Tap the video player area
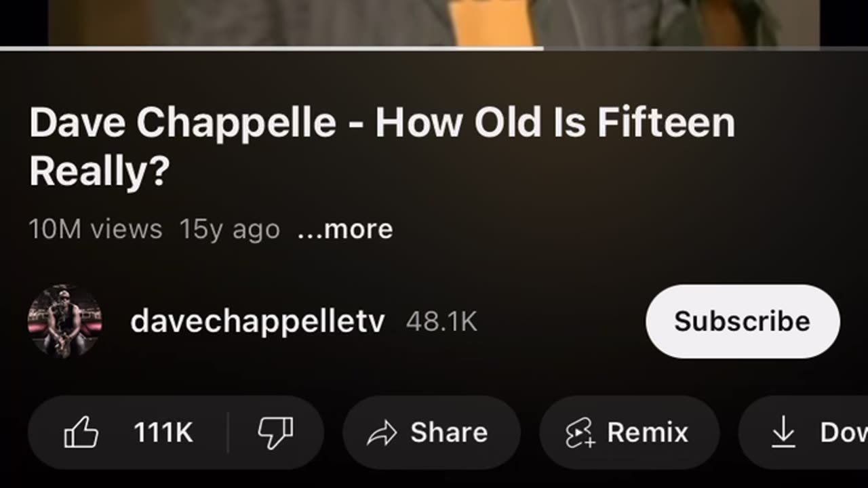868x488 pixels. (x=434, y=22)
